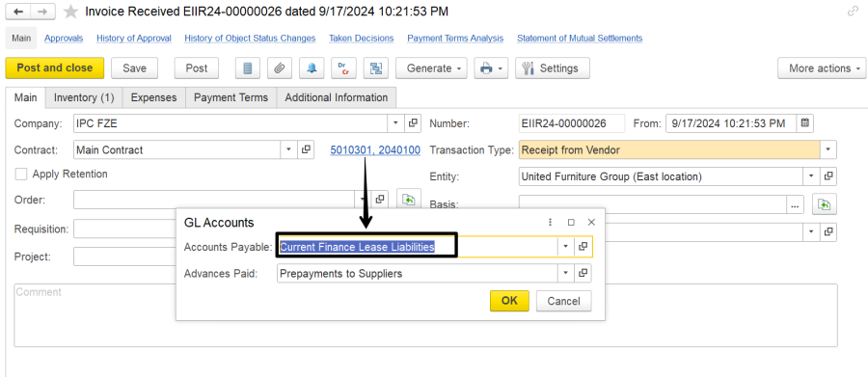Switch to the Expenses tab

point(154,98)
